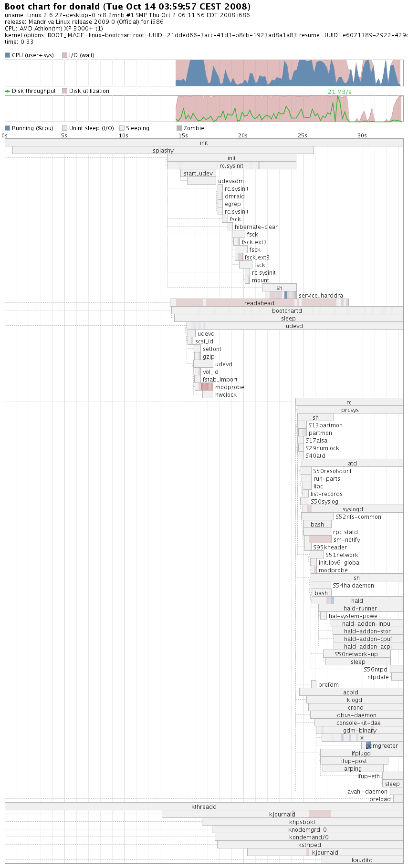Select the dbus-daemon process bar
This screenshot has width=408, height=868.
[x=356, y=715]
